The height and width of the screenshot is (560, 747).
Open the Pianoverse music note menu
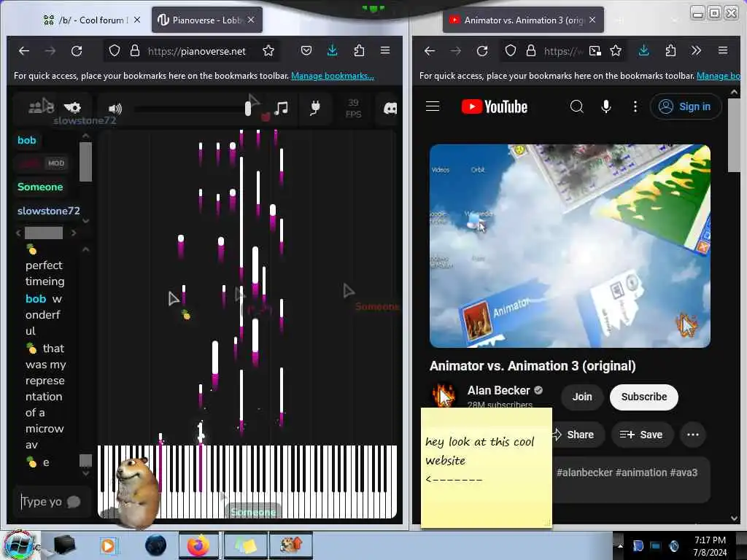[x=281, y=108]
